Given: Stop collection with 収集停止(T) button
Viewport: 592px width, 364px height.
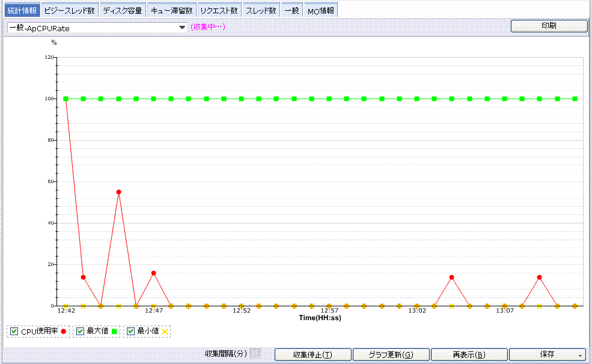Looking at the screenshot, I should click(313, 355).
